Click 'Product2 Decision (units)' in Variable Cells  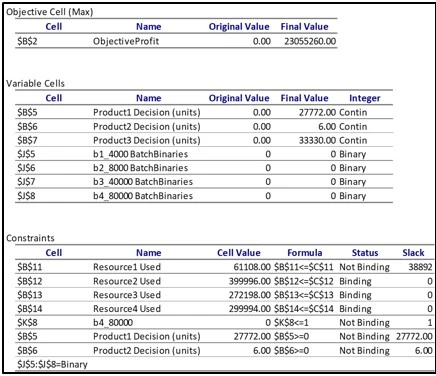147,127
